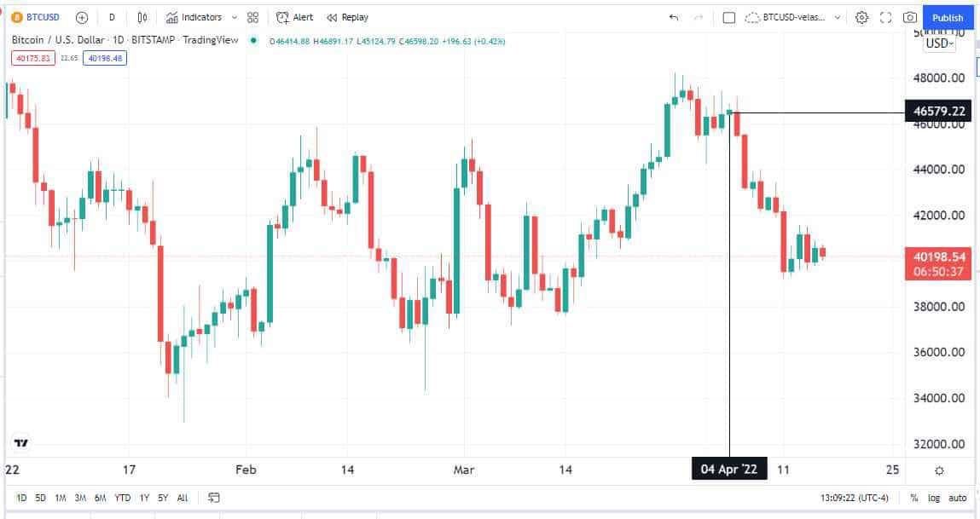This screenshot has width=980, height=519.
Task: Open the indicator templates grid icon
Action: (x=252, y=17)
